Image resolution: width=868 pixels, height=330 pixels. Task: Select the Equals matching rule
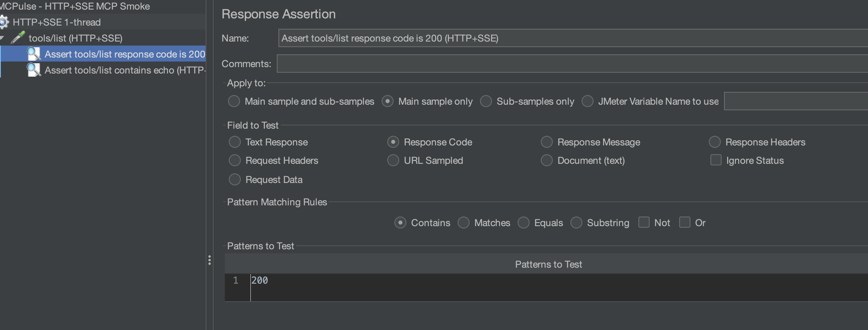(524, 223)
